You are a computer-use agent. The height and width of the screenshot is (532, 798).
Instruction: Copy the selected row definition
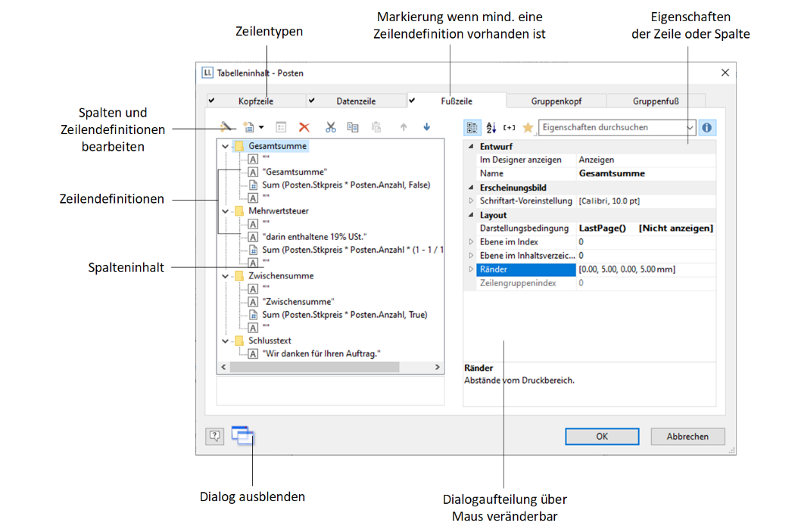pyautogui.click(x=352, y=128)
